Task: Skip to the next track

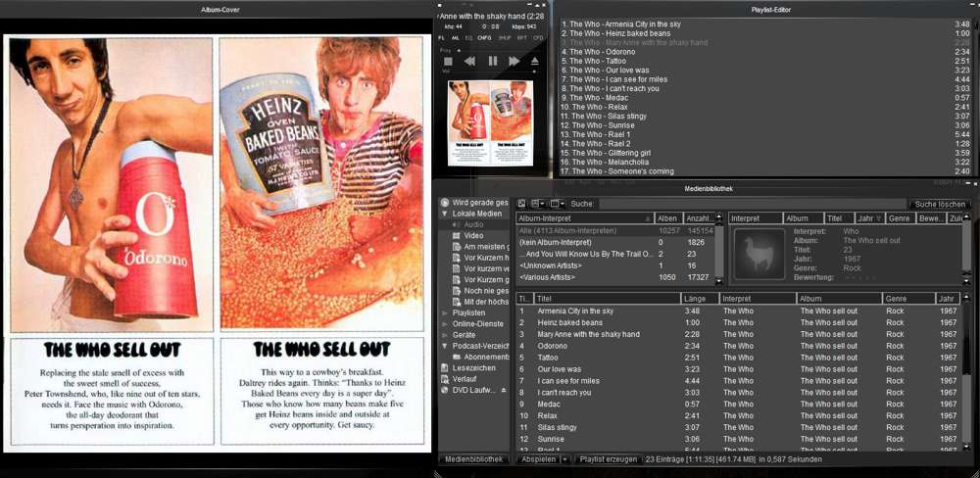Action: click(x=514, y=61)
